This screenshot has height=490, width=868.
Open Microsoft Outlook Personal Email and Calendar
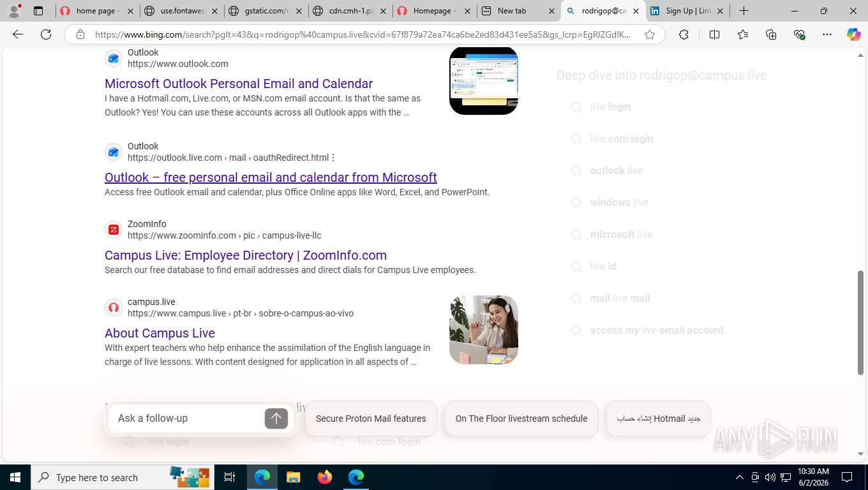tap(239, 84)
